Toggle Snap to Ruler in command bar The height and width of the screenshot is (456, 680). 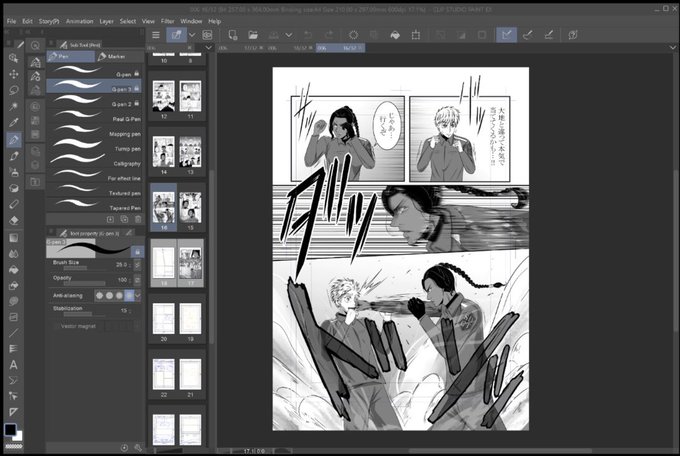[x=507, y=35]
